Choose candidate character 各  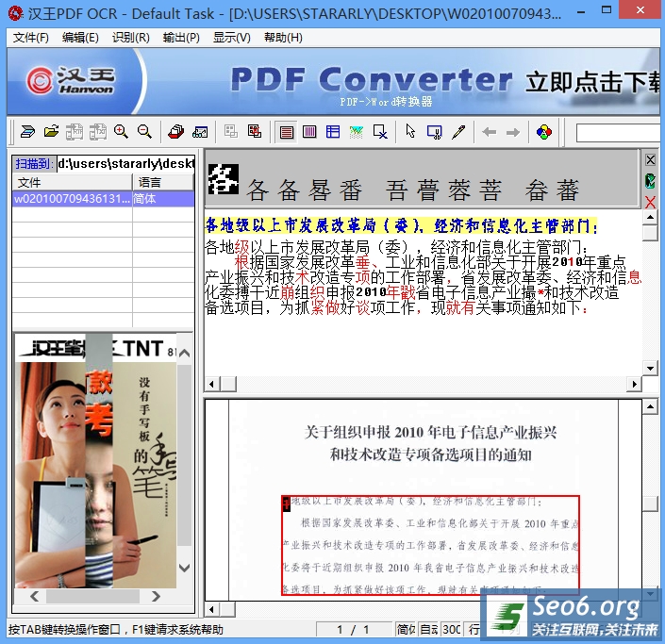(258, 190)
